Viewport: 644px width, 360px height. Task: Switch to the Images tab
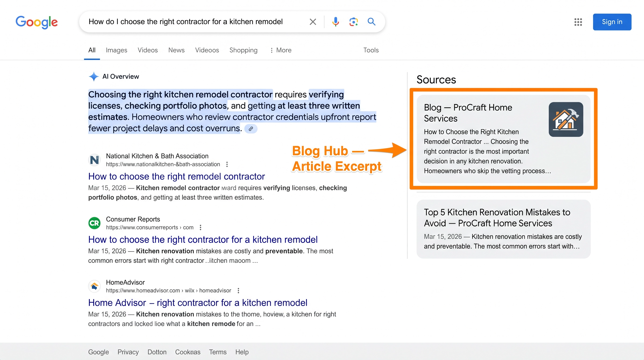[117, 50]
